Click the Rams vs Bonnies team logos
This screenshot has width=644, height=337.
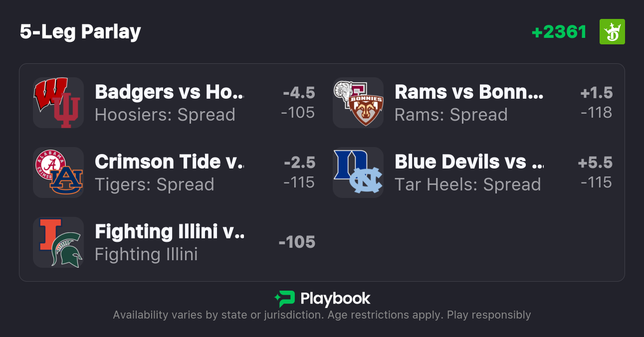358,103
